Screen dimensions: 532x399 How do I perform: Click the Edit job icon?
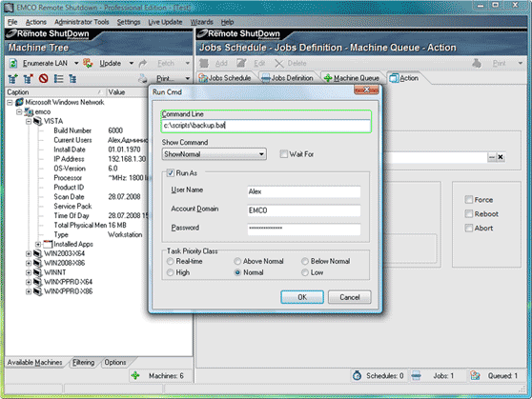(241, 63)
